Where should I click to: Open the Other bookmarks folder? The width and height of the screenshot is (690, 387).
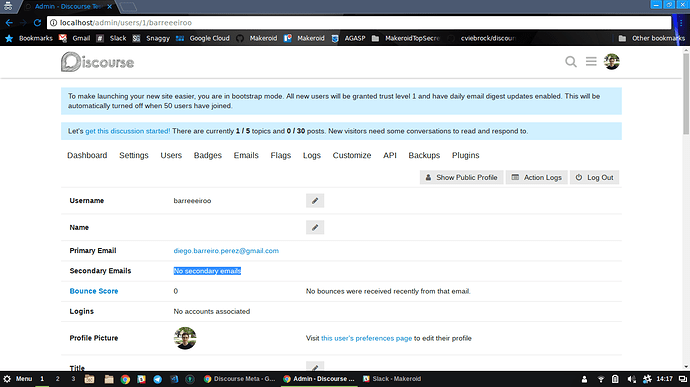652,38
